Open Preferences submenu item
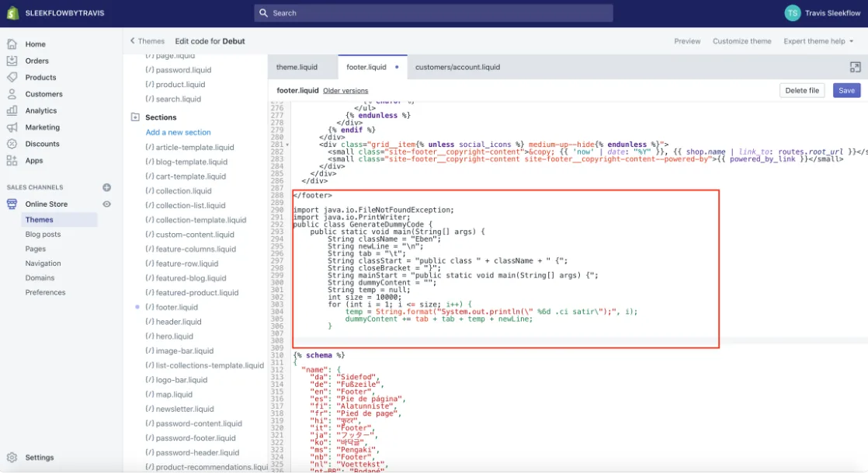 pyautogui.click(x=45, y=292)
